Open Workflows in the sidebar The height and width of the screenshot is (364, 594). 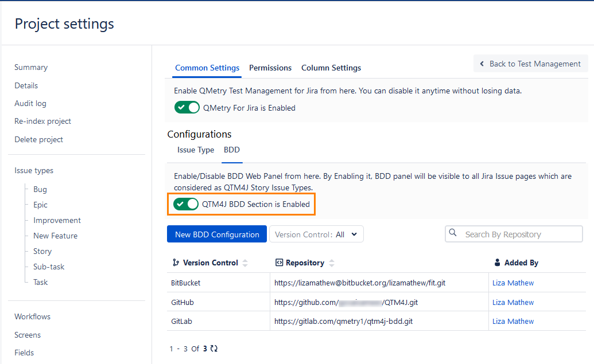pos(33,316)
